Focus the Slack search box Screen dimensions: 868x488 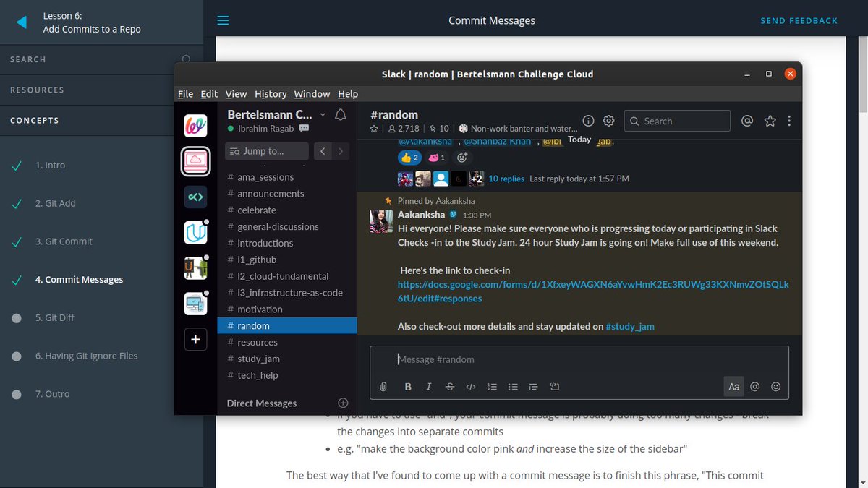click(677, 121)
